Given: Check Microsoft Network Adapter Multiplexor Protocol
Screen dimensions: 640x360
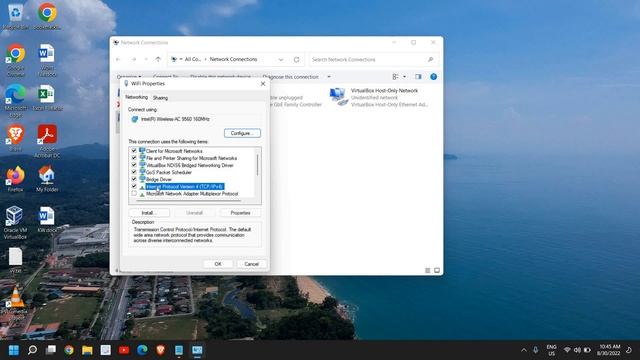Looking at the screenshot, I should [134, 193].
